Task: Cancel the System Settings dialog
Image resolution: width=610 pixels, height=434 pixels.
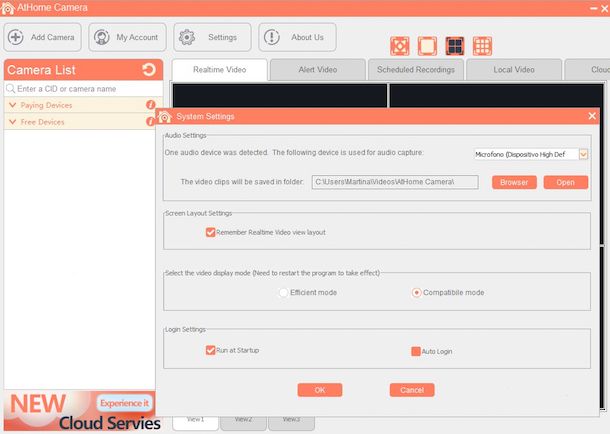Action: [x=412, y=390]
